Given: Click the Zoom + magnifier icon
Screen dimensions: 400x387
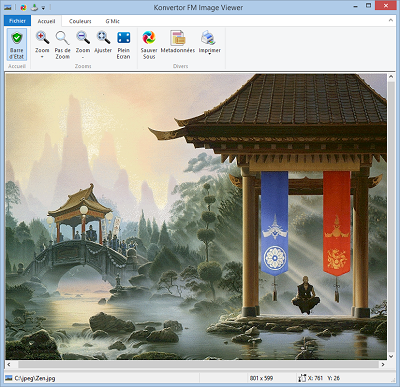Looking at the screenshot, I should [42, 38].
